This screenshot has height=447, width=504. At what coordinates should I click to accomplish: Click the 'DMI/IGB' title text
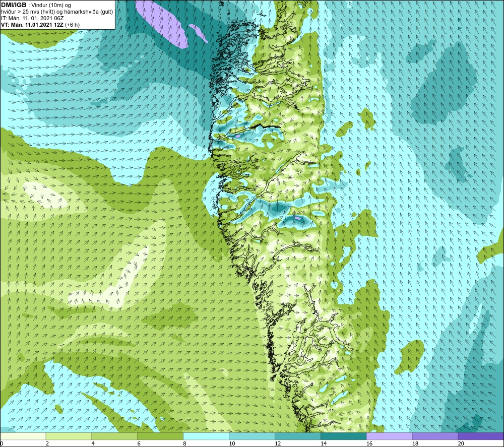pyautogui.click(x=14, y=5)
